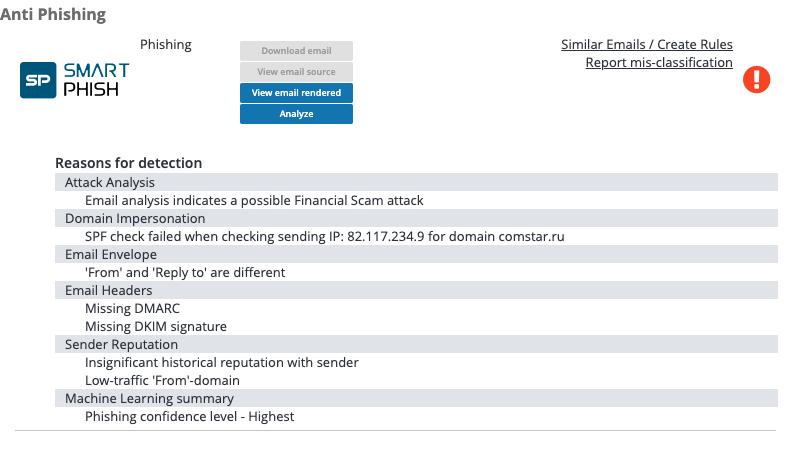
Task: Open the rendered email view
Action: coord(296,93)
